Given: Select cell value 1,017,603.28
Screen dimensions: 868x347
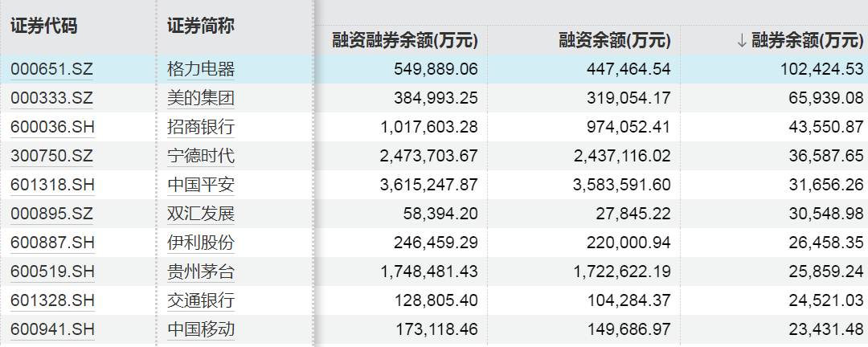Looking at the screenshot, I should coord(429,127).
